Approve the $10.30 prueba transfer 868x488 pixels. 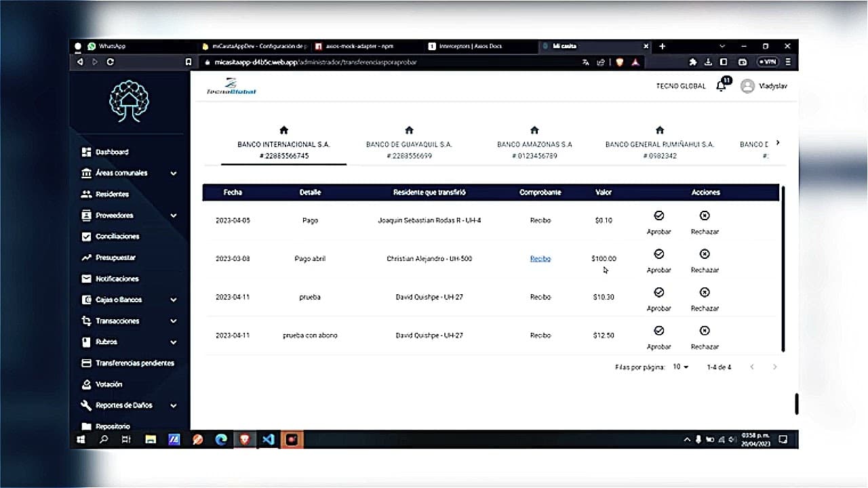click(658, 299)
